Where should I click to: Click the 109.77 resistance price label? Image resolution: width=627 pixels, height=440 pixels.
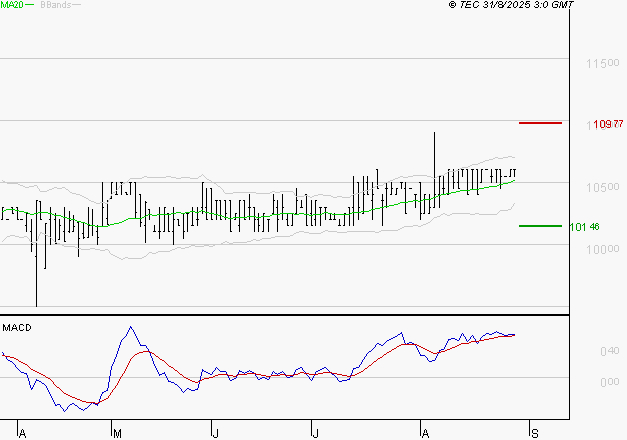(601, 124)
